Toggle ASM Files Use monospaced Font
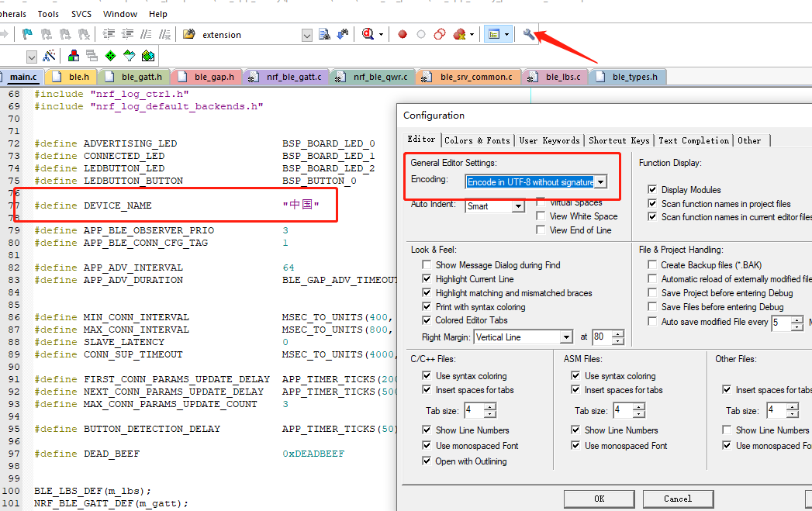 [575, 445]
